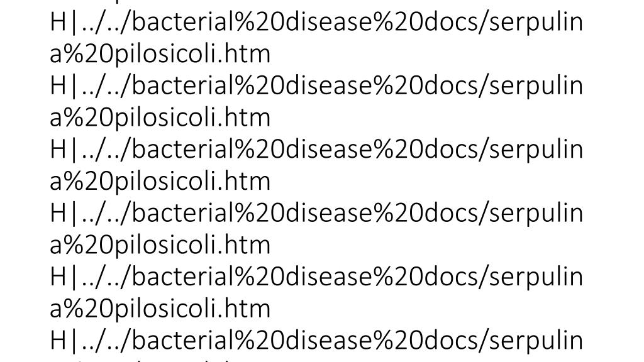Click 'serpulin' ending the bottommost H| line
Image resolution: width=644 pixels, height=362 pixels.
point(536,341)
